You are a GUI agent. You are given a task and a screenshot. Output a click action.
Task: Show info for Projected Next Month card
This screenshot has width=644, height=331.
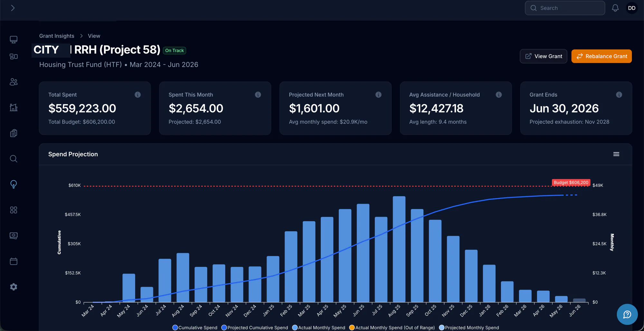378,95
